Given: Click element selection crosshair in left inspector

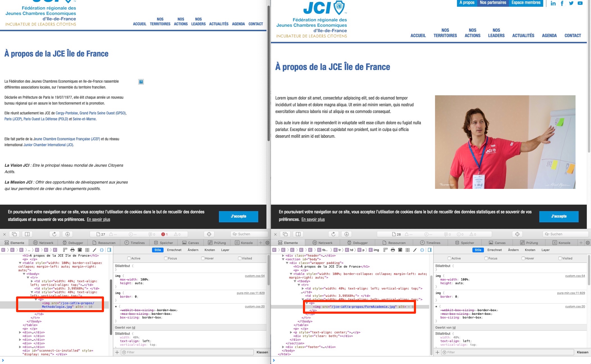Looking at the screenshot, I should [209, 234].
